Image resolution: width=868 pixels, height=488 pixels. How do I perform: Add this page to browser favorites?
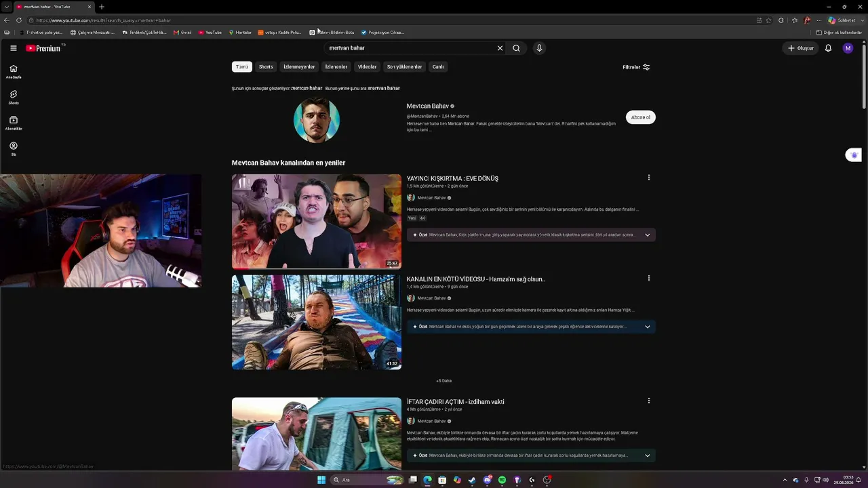[769, 20]
